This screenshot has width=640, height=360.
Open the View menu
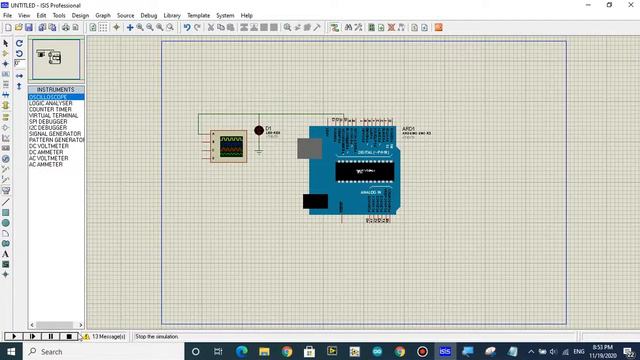click(24, 16)
